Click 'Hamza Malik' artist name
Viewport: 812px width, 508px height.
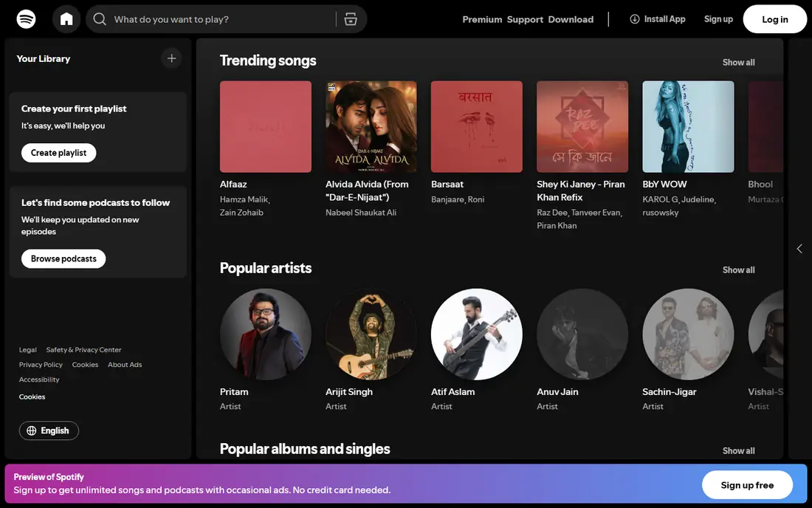pyautogui.click(x=244, y=199)
